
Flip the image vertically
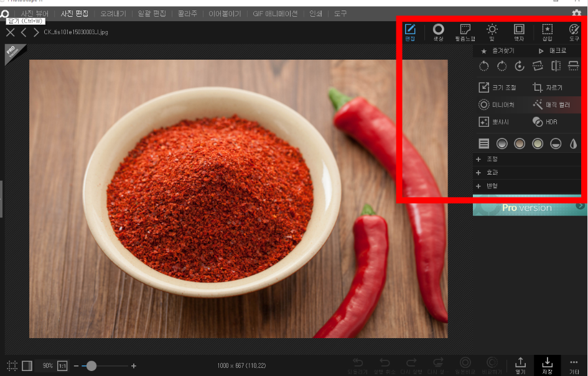573,66
